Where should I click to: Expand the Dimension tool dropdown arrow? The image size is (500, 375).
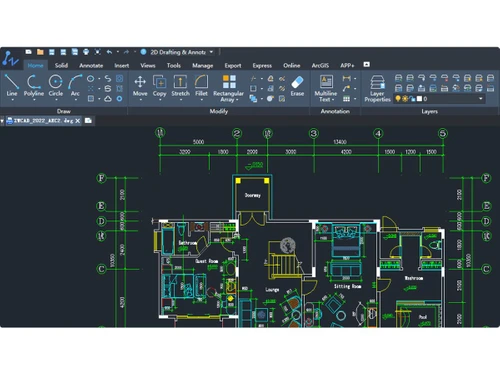tap(355, 79)
